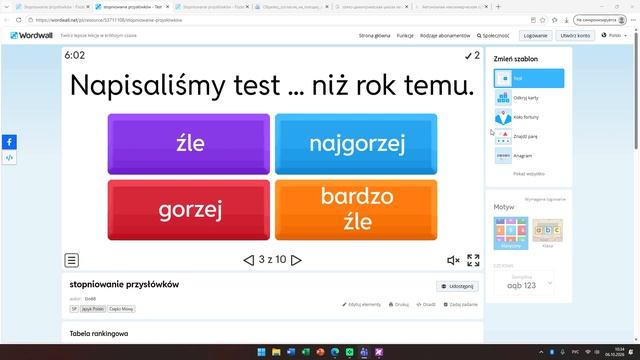Go to previous question arrow

(x=249, y=260)
